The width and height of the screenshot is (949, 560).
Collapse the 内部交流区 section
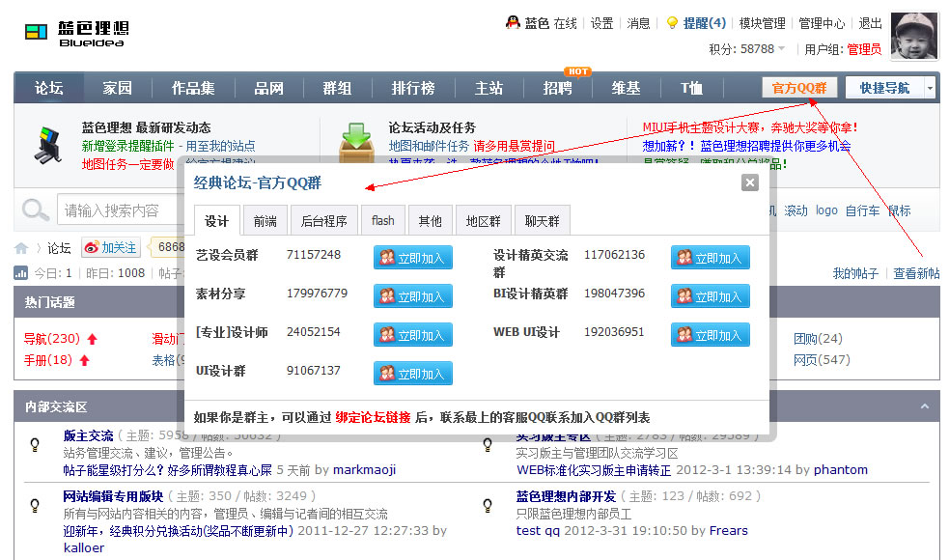925,406
